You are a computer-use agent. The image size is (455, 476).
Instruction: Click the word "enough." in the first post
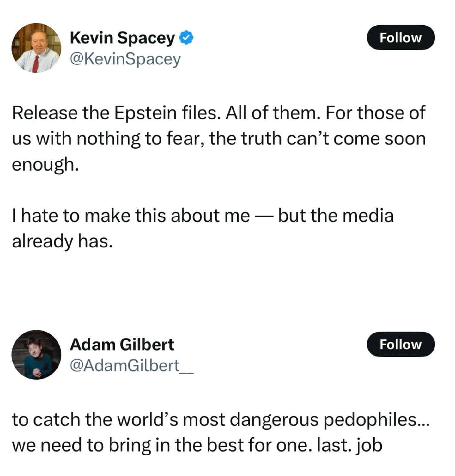point(45,164)
